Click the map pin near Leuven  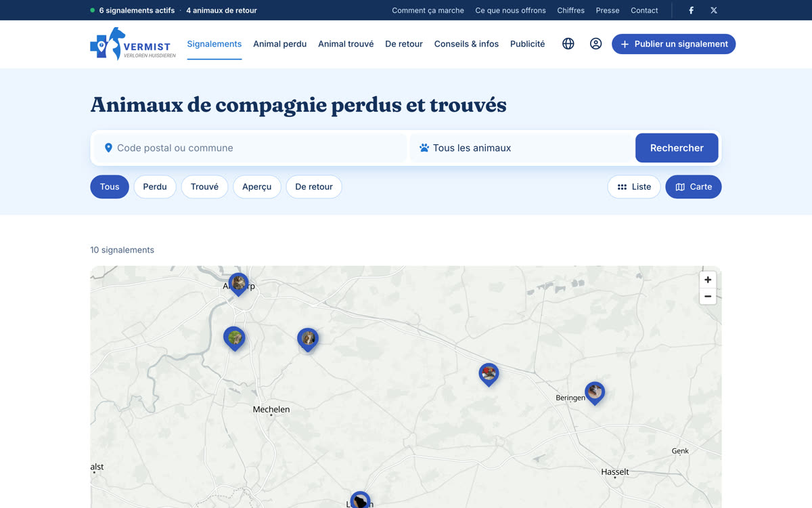click(360, 501)
